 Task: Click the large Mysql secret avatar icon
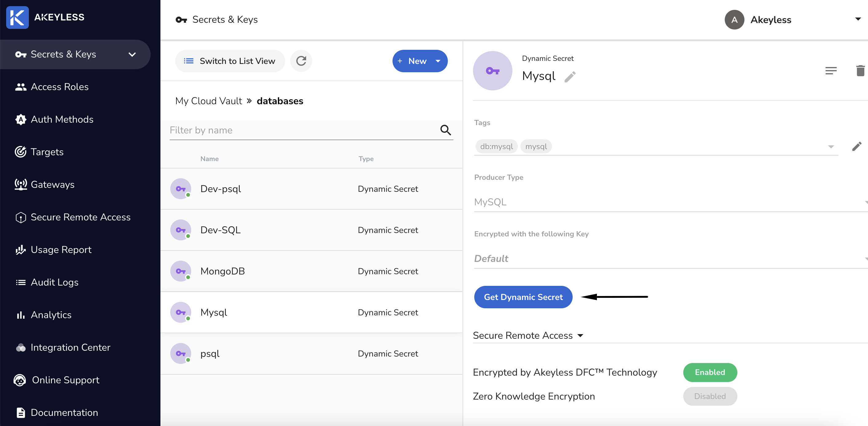(x=492, y=71)
